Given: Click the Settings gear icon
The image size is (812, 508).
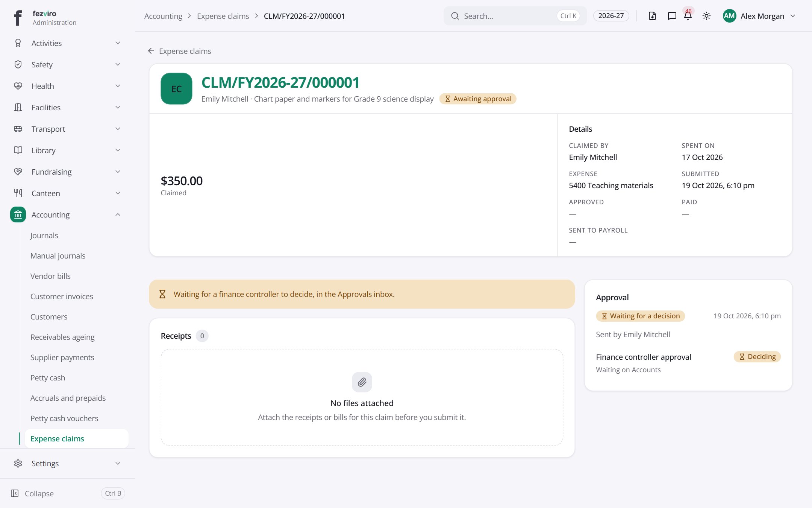Looking at the screenshot, I should point(18,463).
